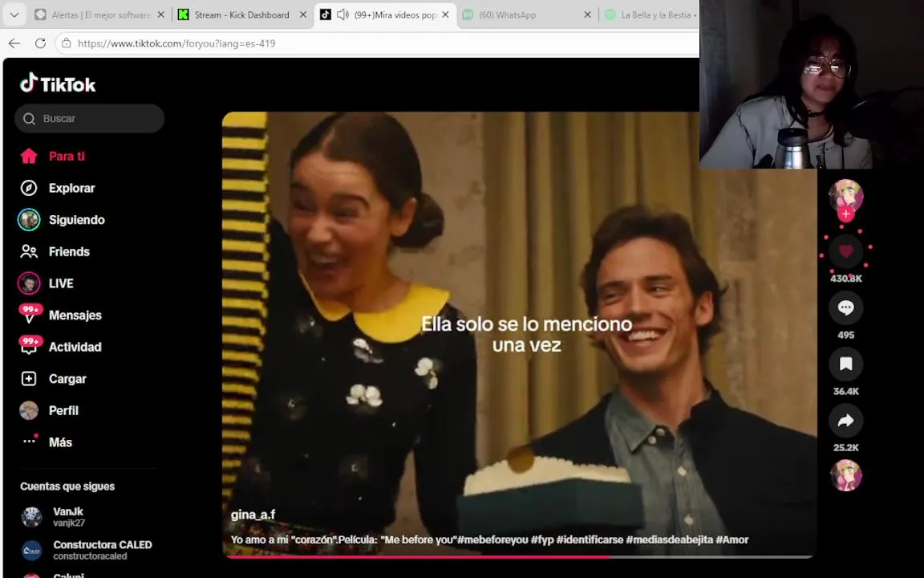
Task: Share the video with the arrow icon
Action: tap(845, 421)
